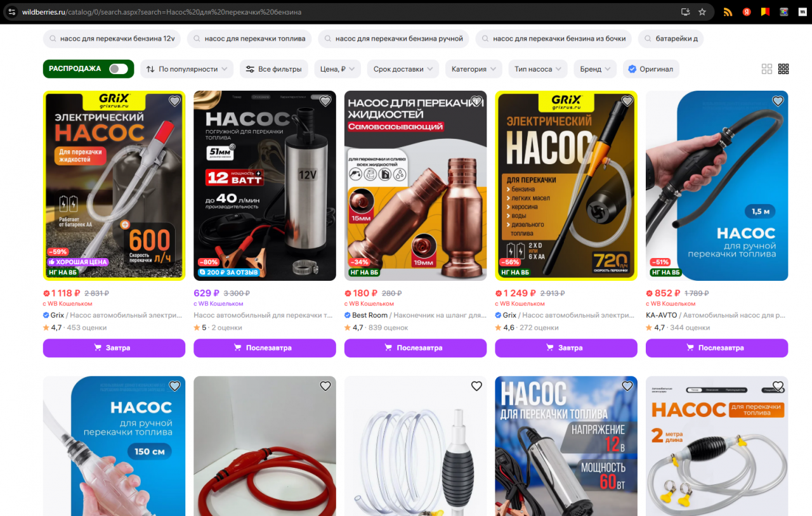Click the heart icon on KA-AVTO pump
Screen dimensions: 812x516
[x=778, y=101]
